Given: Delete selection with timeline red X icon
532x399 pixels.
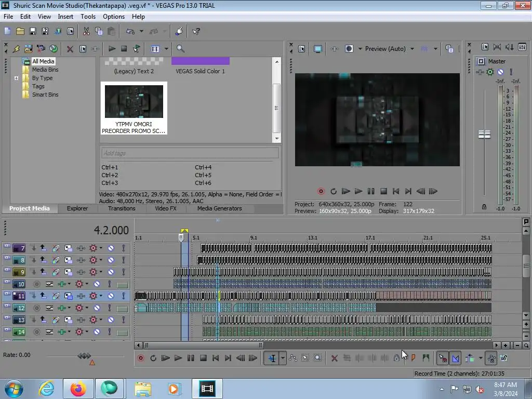Looking at the screenshot, I should [334, 358].
